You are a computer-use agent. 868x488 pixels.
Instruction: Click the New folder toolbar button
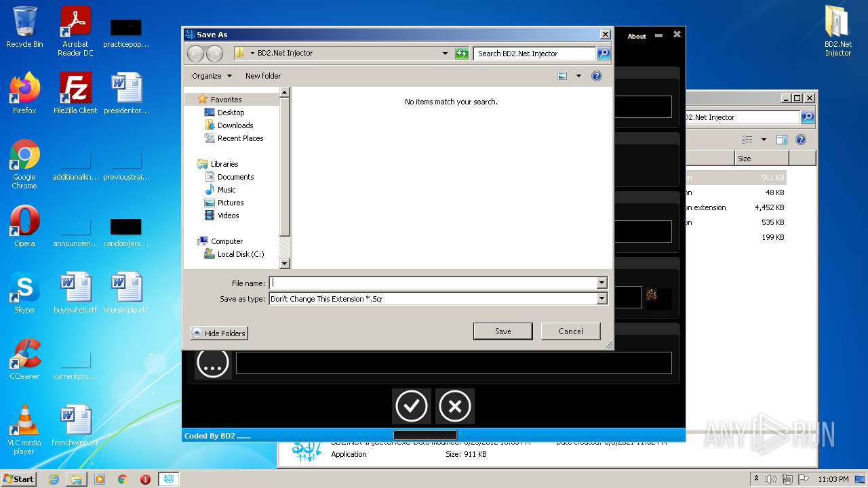coord(263,76)
